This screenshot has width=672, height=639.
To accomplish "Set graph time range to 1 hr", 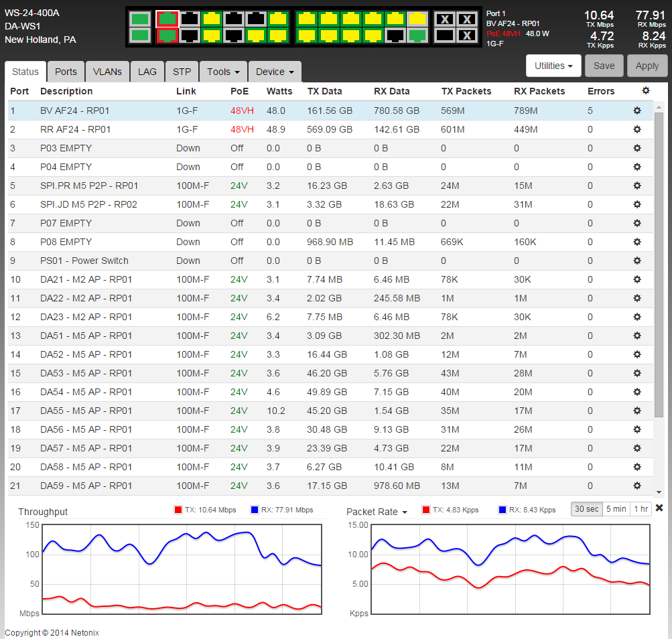I will [x=641, y=508].
